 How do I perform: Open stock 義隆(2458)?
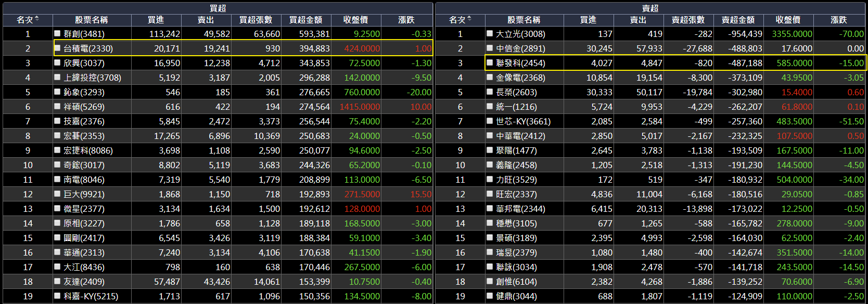tap(516, 165)
